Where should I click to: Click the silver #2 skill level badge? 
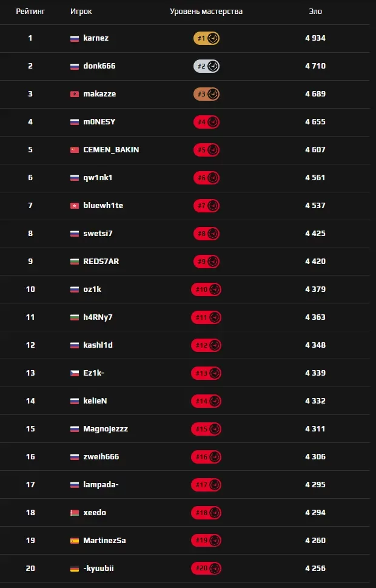pyautogui.click(x=206, y=66)
